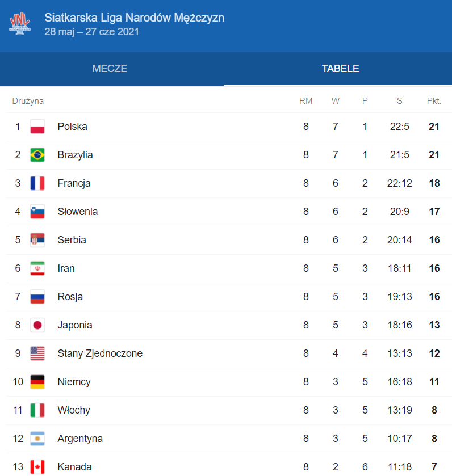Image resolution: width=452 pixels, height=476 pixels.
Task: Click the Pkt. column header
Action: (x=434, y=101)
